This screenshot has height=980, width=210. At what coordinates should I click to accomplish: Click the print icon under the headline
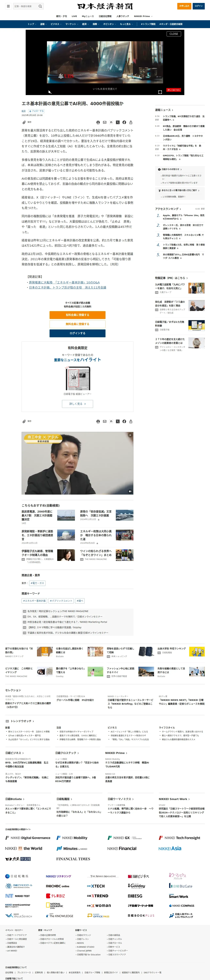(98, 122)
